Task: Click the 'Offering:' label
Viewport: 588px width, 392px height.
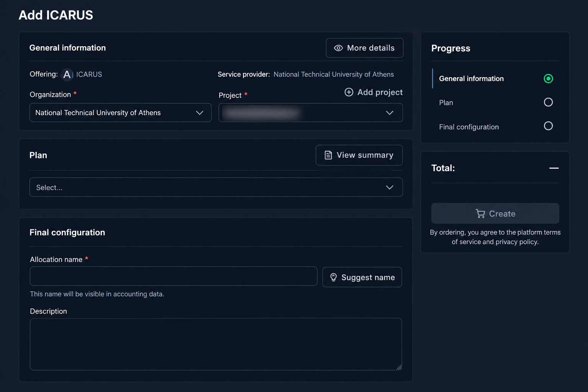Action: click(x=44, y=74)
